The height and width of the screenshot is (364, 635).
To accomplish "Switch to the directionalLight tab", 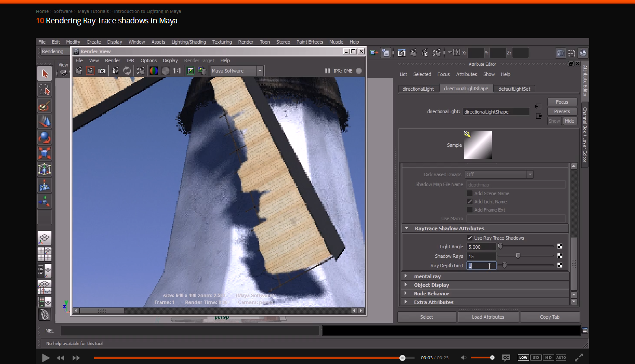I will (418, 89).
